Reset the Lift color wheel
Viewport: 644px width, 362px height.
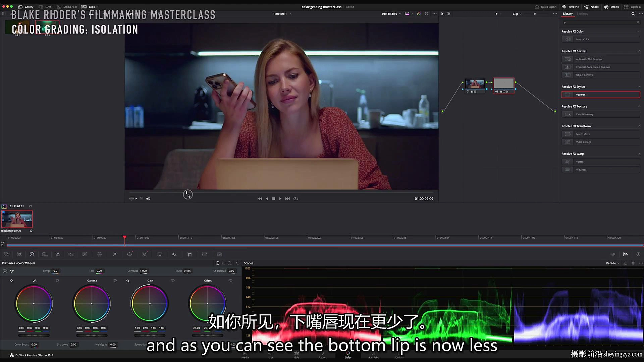tap(57, 281)
